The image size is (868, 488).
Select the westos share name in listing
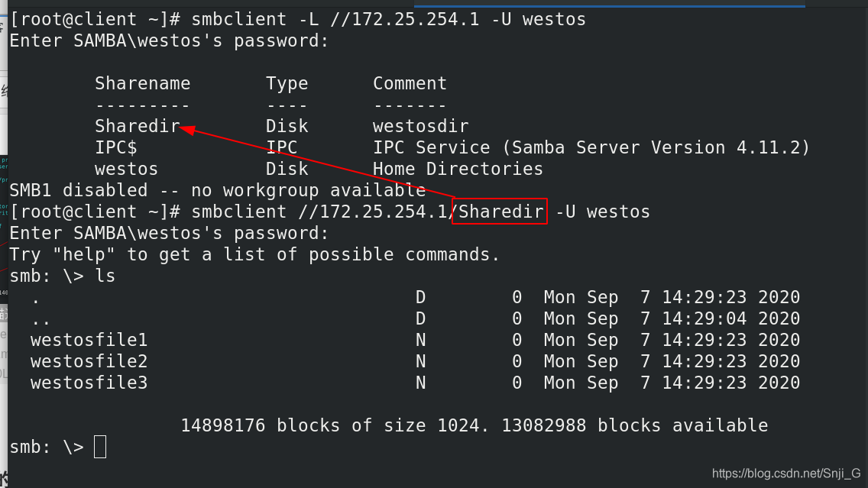(126, 169)
